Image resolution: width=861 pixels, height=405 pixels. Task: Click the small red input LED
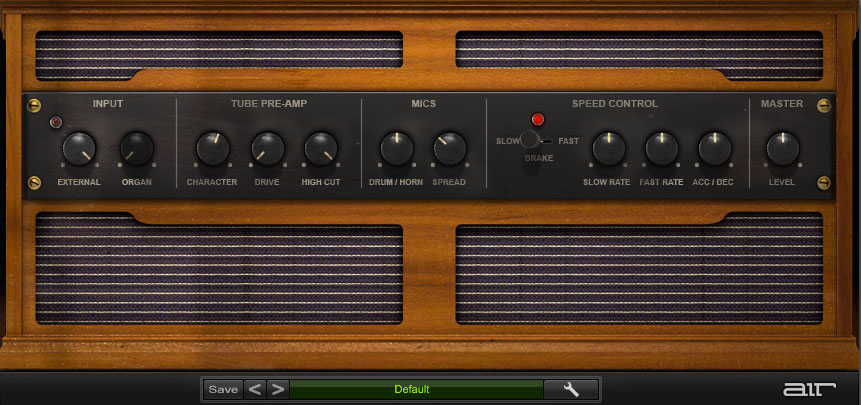click(56, 122)
